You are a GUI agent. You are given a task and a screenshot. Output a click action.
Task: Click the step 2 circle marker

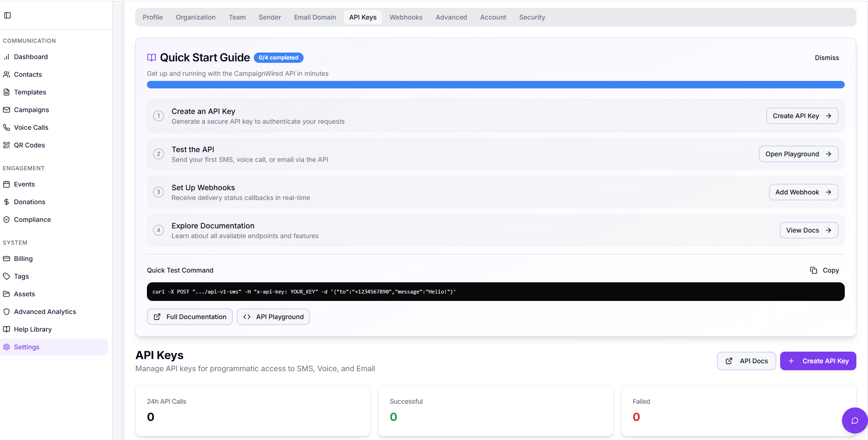point(159,154)
